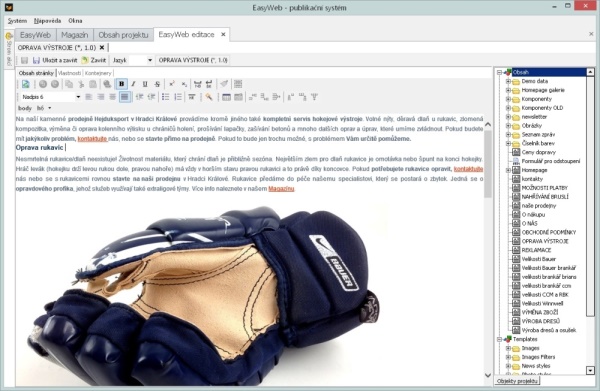Toggle justified text alignment
Screen dimensions: 600x391
(x=124, y=97)
